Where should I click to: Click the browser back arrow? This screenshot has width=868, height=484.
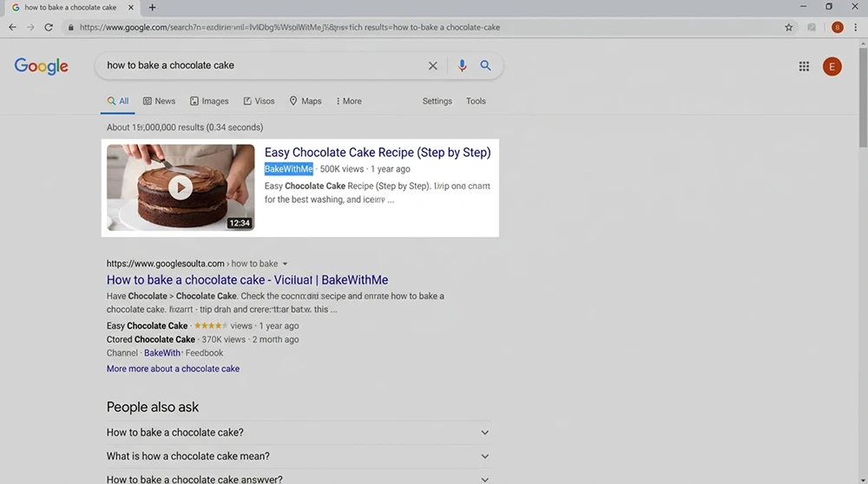12,27
